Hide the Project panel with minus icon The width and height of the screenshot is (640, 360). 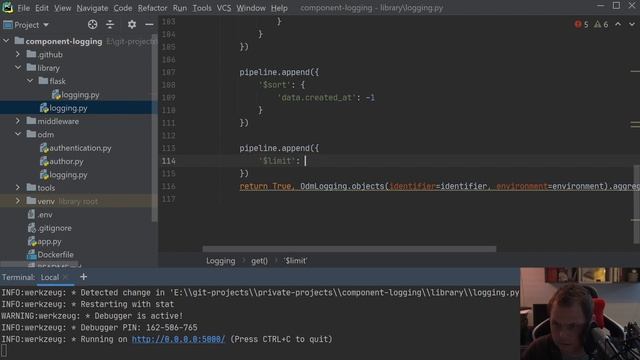click(149, 24)
